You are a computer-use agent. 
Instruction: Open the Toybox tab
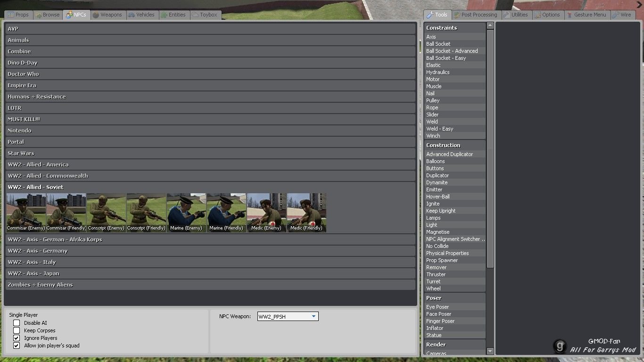(x=205, y=15)
